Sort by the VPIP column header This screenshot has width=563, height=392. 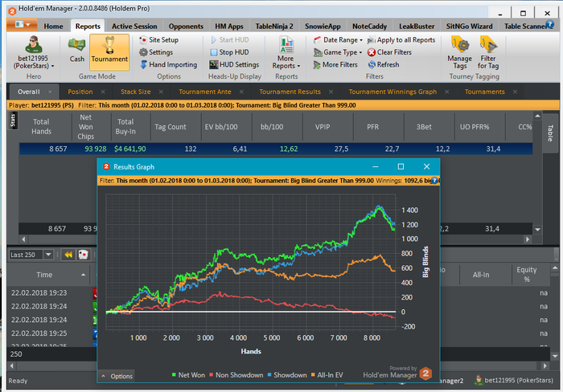click(x=323, y=127)
